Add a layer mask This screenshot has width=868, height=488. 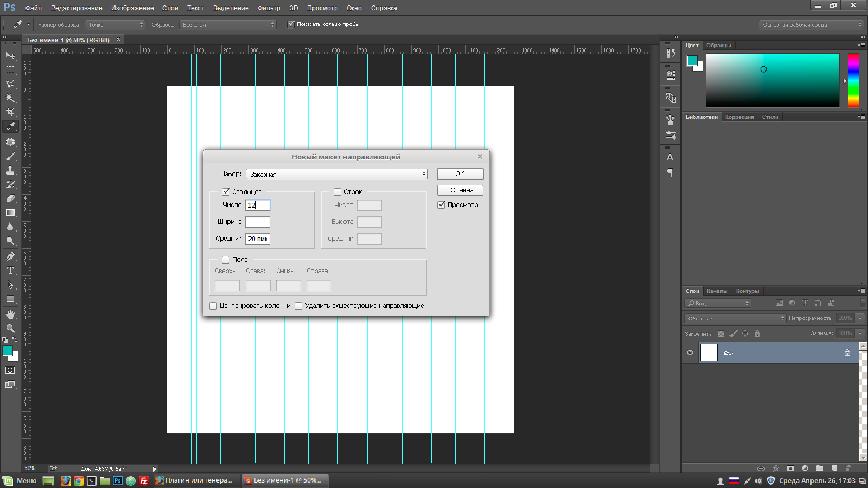[x=790, y=468]
